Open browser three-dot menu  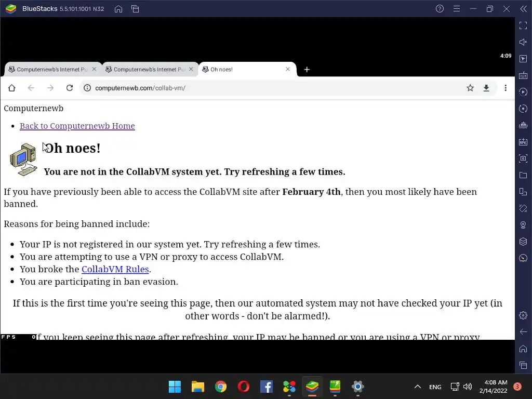click(506, 88)
